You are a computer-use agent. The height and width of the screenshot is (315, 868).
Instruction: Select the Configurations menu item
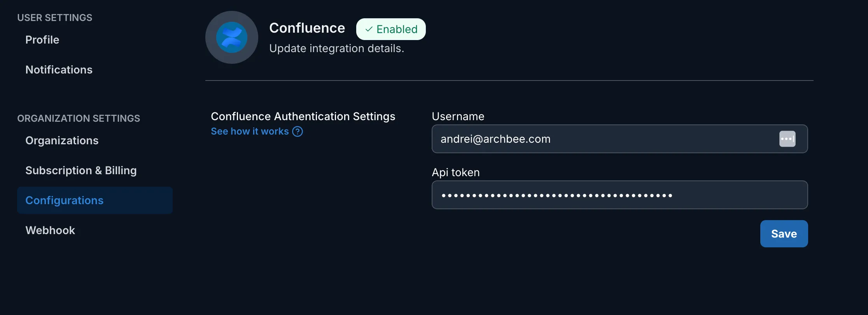(x=95, y=200)
